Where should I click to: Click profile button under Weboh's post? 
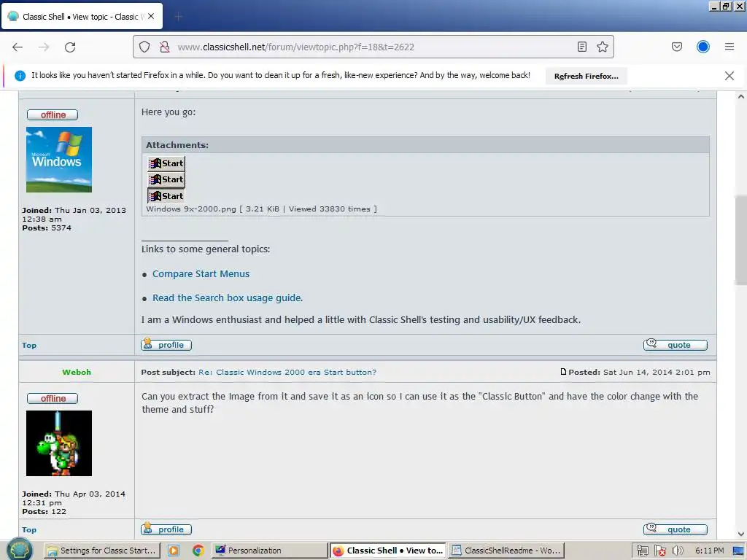(166, 529)
